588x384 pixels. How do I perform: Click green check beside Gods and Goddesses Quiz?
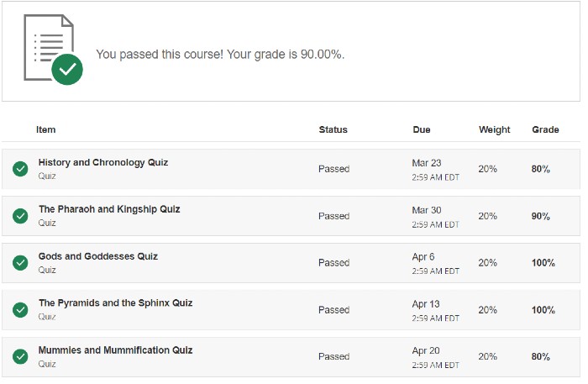pyautogui.click(x=20, y=263)
